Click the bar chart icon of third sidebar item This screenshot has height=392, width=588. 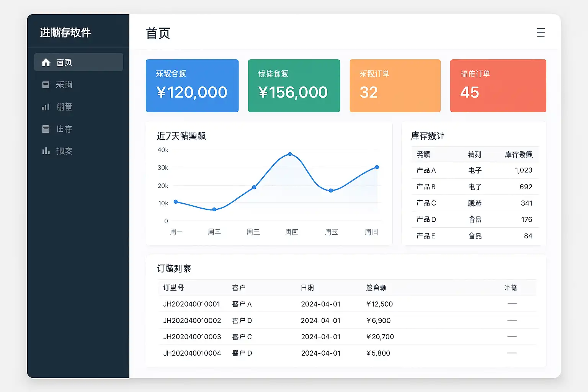[46, 107]
